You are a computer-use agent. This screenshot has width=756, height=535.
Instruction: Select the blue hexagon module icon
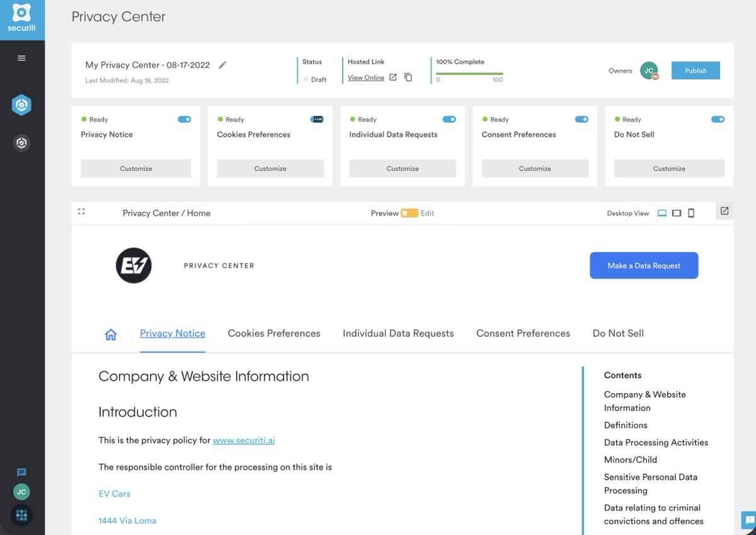tap(21, 105)
